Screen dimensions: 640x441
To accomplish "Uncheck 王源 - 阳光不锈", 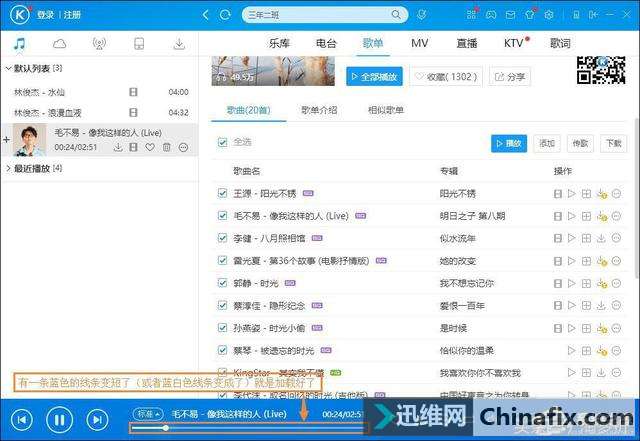I will pyautogui.click(x=222, y=193).
